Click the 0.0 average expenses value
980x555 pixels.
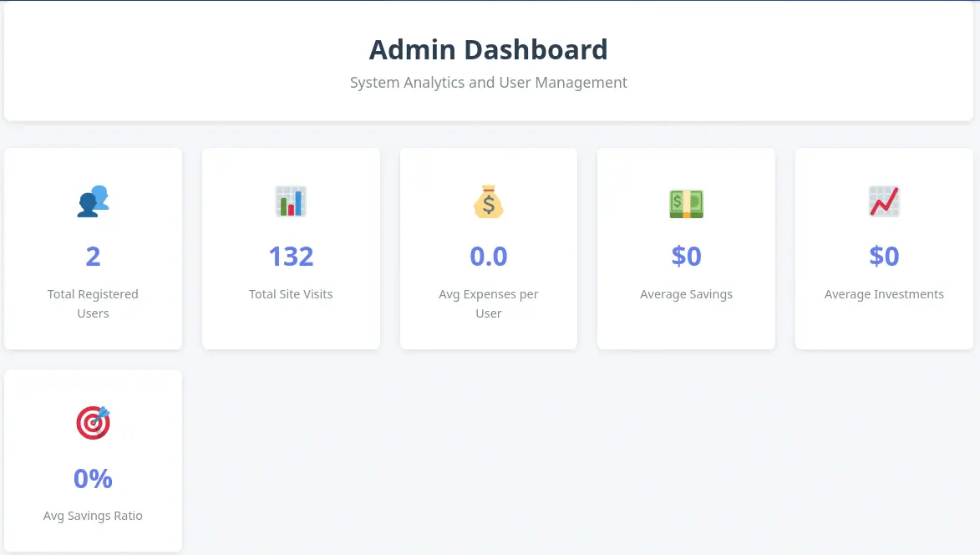[488, 256]
